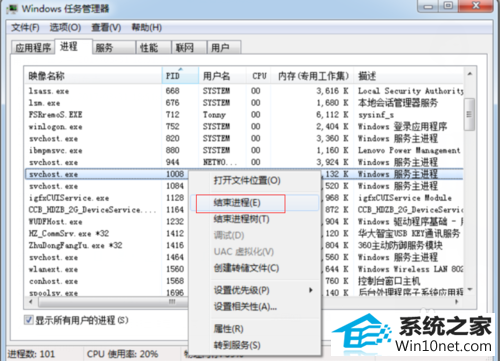
Task: Click the 进程数: 101 status entry
Action: [31, 354]
